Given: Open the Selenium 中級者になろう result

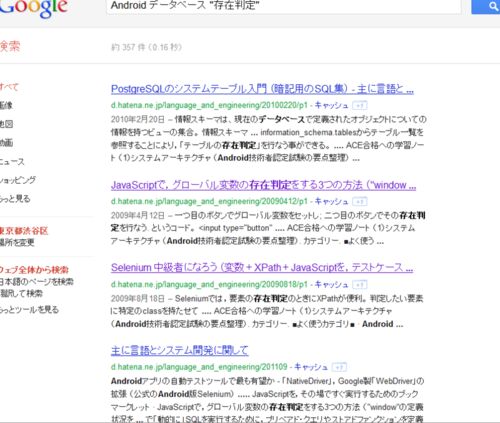Looking at the screenshot, I should tap(262, 268).
